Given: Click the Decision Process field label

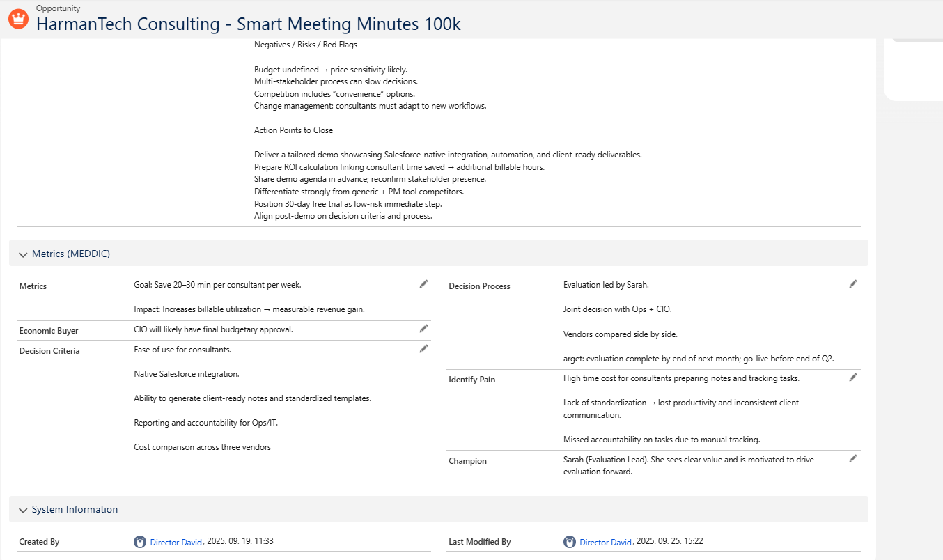Looking at the screenshot, I should tap(479, 286).
